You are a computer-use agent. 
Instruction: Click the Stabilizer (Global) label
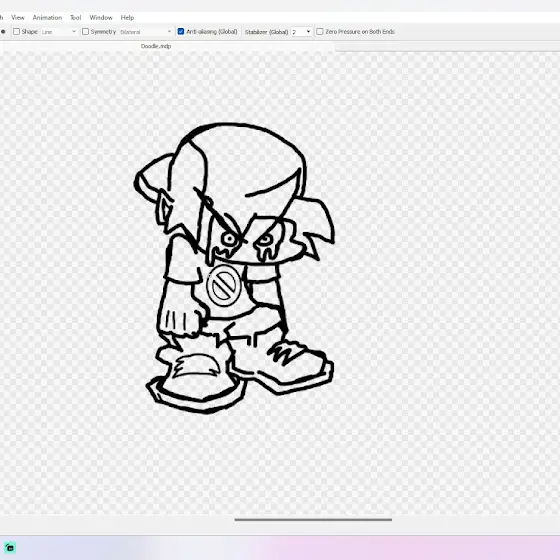point(266,32)
